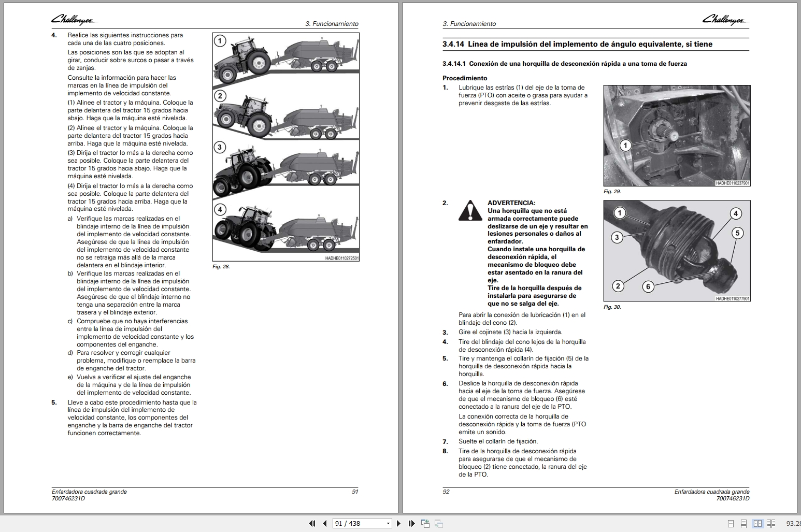The image size is (801, 532).
Task: Click the 'Procedimiento' heading
Action: pos(465,78)
